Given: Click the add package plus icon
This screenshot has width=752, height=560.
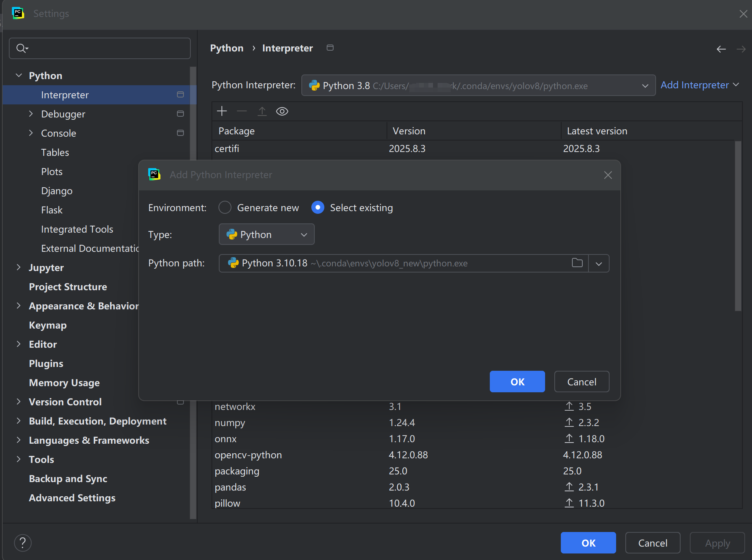Looking at the screenshot, I should coord(222,111).
